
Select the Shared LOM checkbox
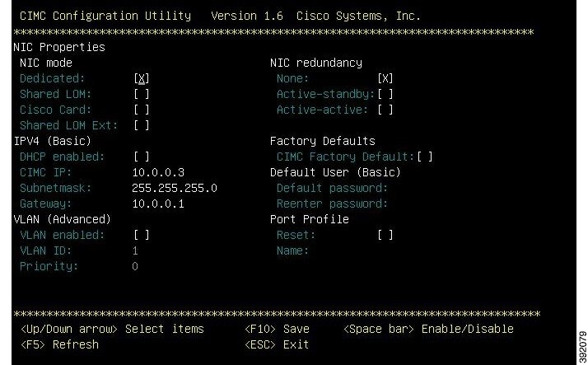click(142, 94)
